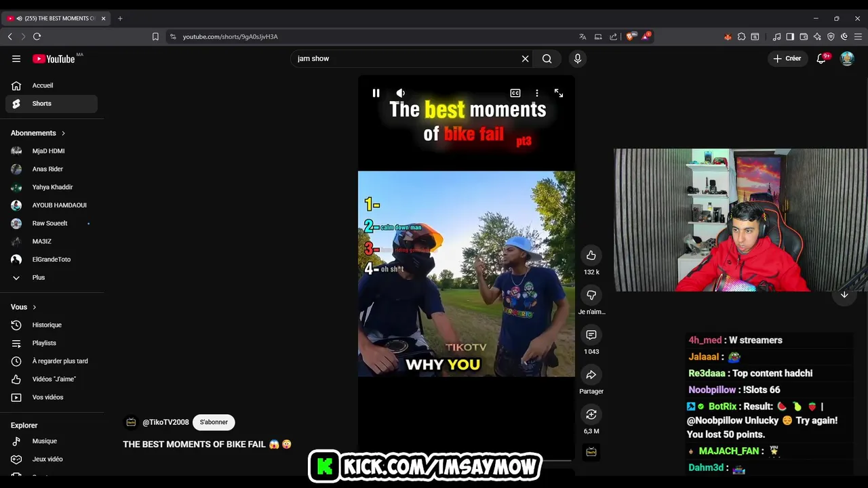Start voice search with microphone icon
The width and height of the screenshot is (868, 488).
click(578, 59)
